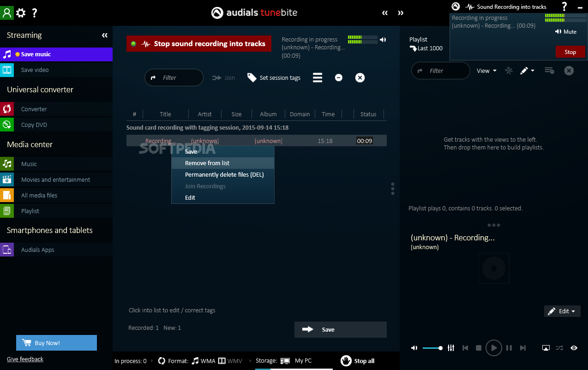This screenshot has height=370, width=588.
Task: Click Buy Now button
Action: click(x=56, y=343)
